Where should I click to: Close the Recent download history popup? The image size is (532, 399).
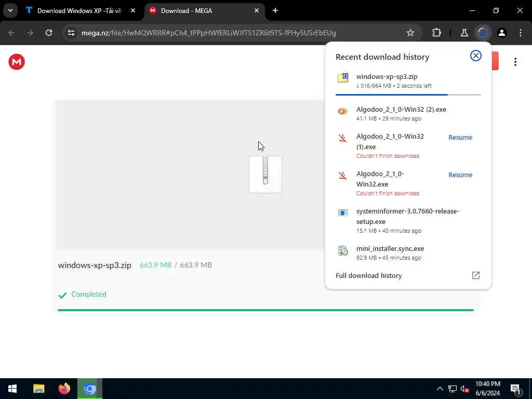coord(476,56)
